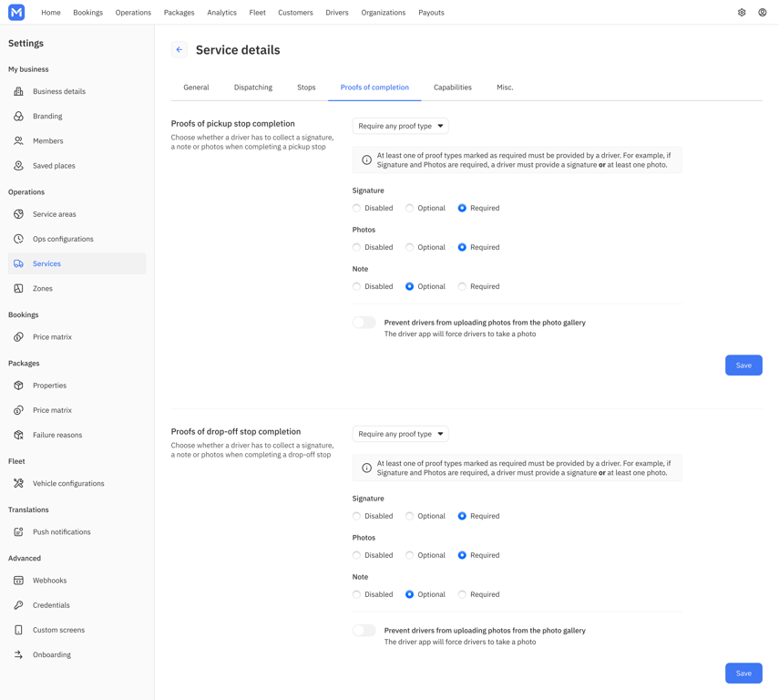The image size is (779, 700).
Task: Open the user profile icon
Action: click(x=762, y=13)
